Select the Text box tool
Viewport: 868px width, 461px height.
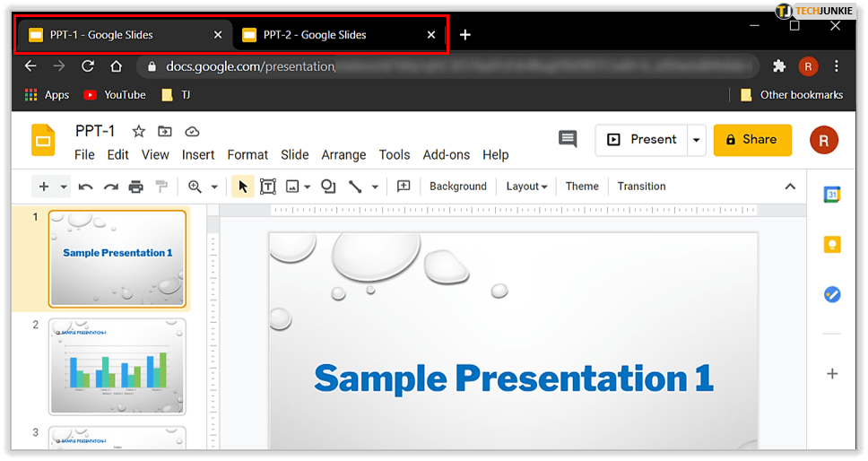coord(267,187)
